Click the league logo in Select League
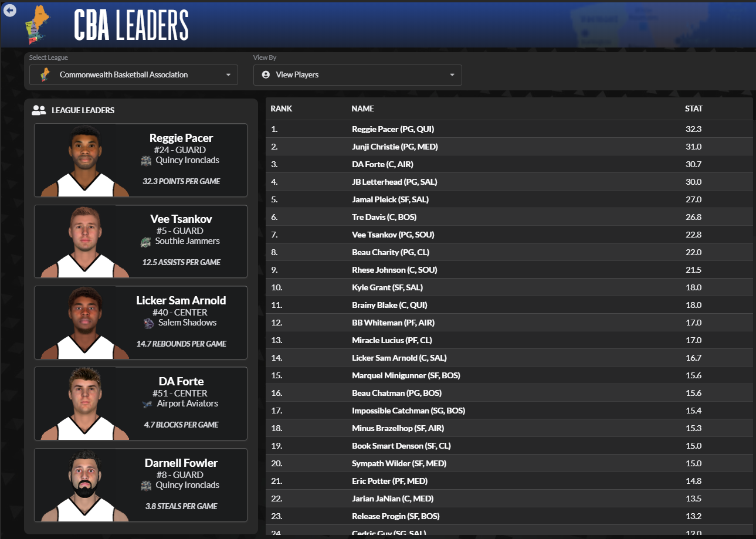Image resolution: width=756 pixels, height=539 pixels. pyautogui.click(x=45, y=75)
